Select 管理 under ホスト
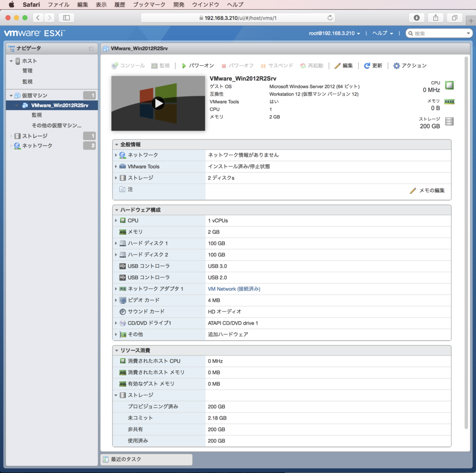 click(x=27, y=71)
